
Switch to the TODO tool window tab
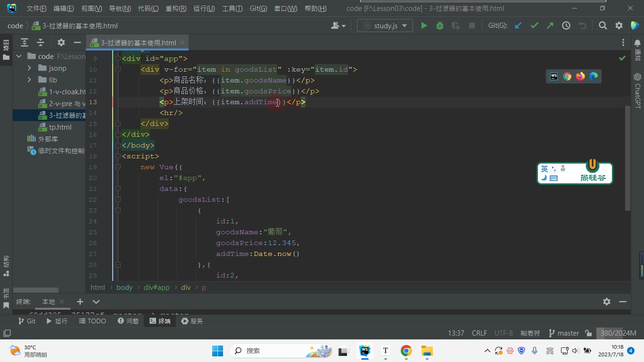tap(92, 321)
